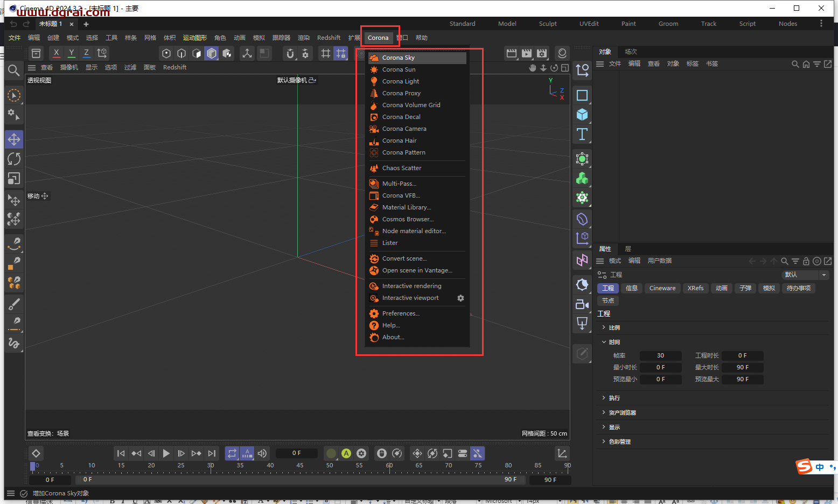838x504 pixels.
Task: Undo last action arrow
Action: (x=13, y=24)
